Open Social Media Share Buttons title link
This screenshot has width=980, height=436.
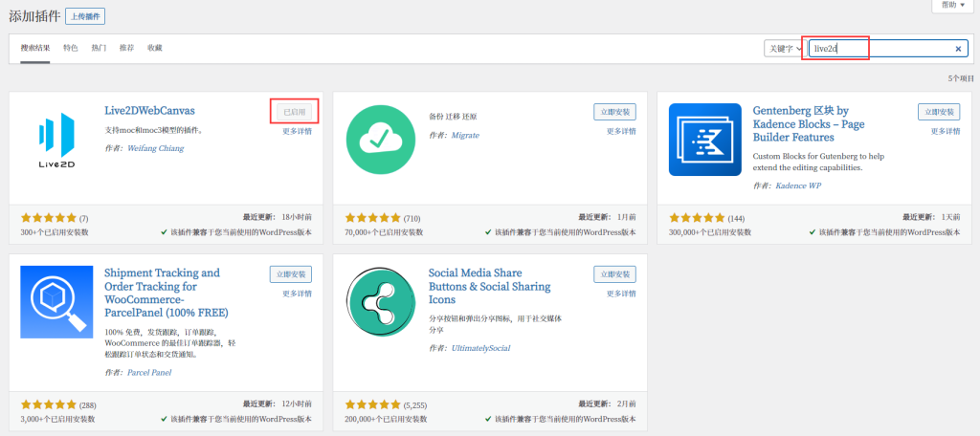point(489,286)
